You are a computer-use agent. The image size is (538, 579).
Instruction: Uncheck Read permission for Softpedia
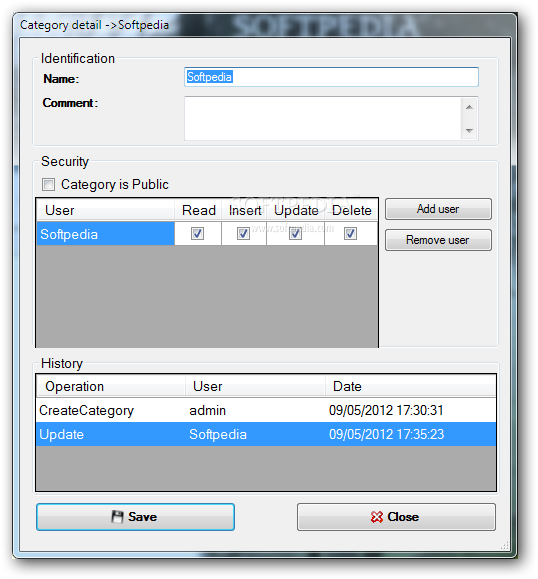[197, 233]
